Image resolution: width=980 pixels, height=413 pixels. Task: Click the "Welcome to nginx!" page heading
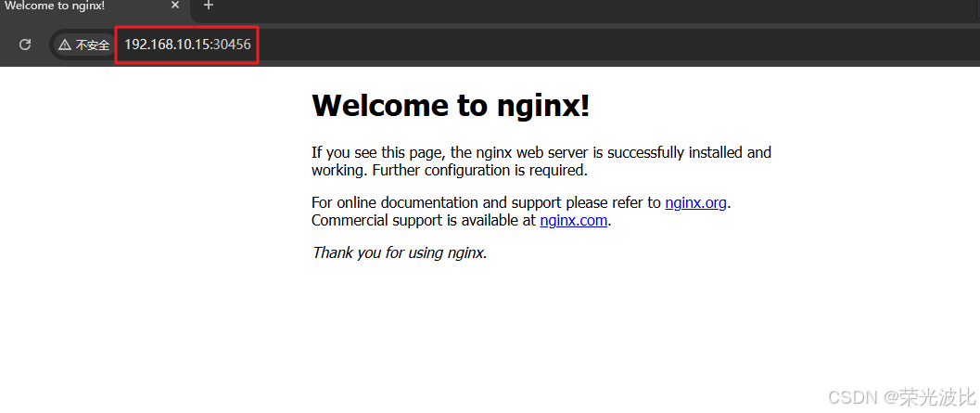point(451,105)
